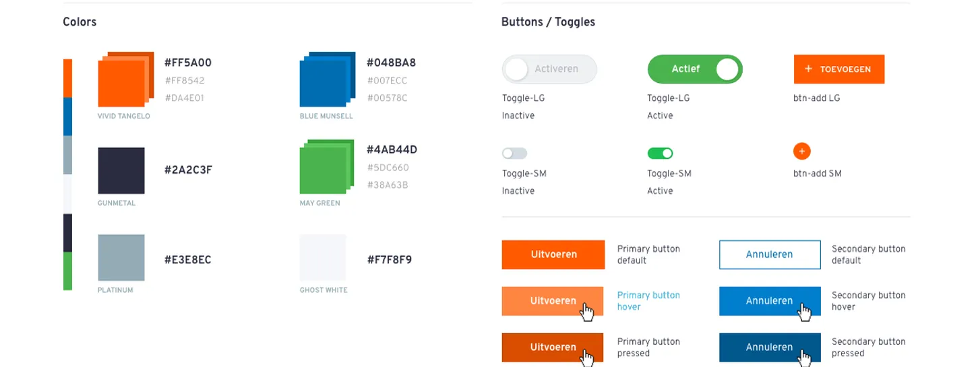Select the Blue Munsell color swatch
The width and height of the screenshot is (980, 367).
click(x=328, y=79)
